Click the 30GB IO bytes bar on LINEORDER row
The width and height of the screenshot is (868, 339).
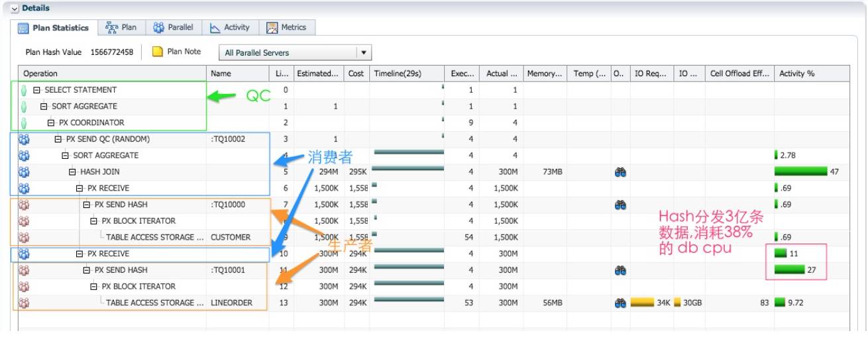click(x=677, y=303)
